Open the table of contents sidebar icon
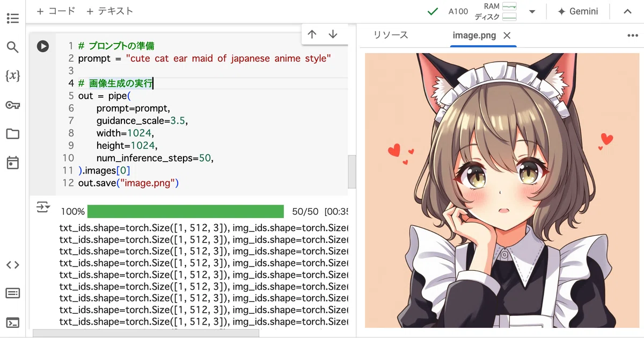This screenshot has height=338, width=644. pyautogui.click(x=13, y=19)
